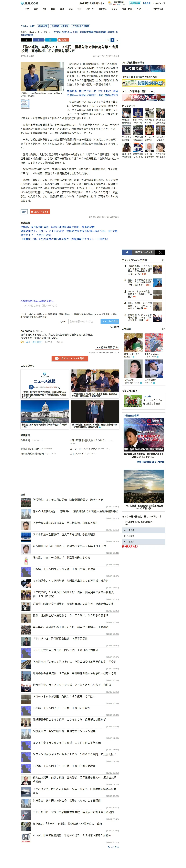Open news item ＥＶ補助金、４０万円増額
The width and height of the screenshot is (186, 868).
point(71,581)
